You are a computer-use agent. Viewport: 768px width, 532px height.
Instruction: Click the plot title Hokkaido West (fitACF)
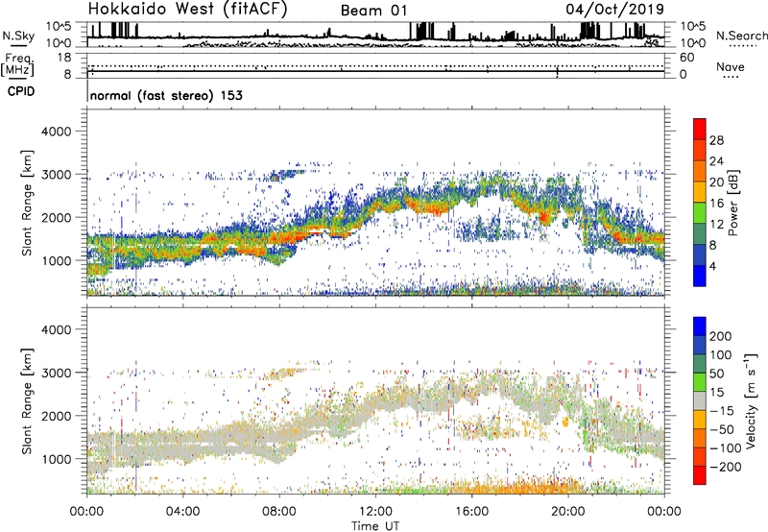coord(187,10)
